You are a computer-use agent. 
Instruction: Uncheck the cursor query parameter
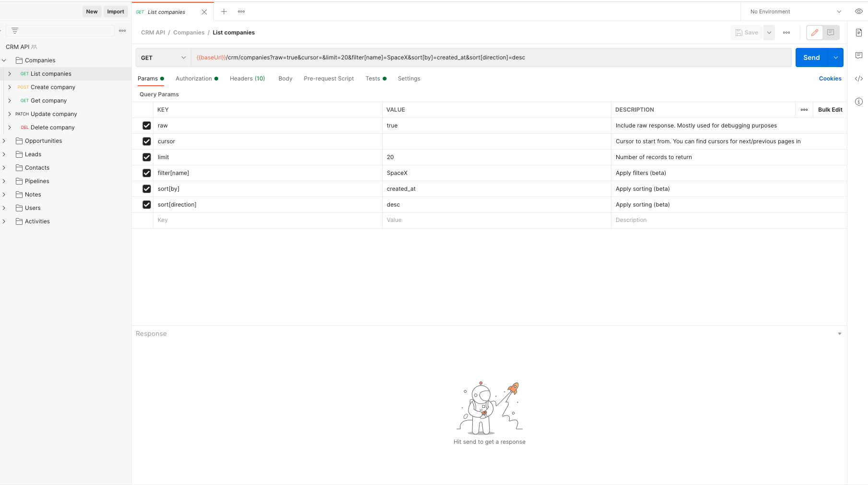146,141
